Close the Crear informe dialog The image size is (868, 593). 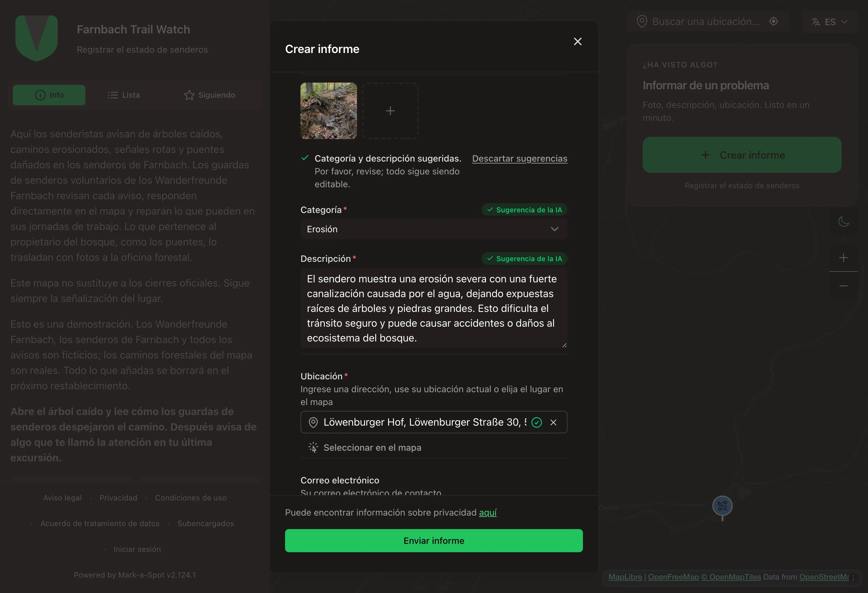pyautogui.click(x=577, y=41)
